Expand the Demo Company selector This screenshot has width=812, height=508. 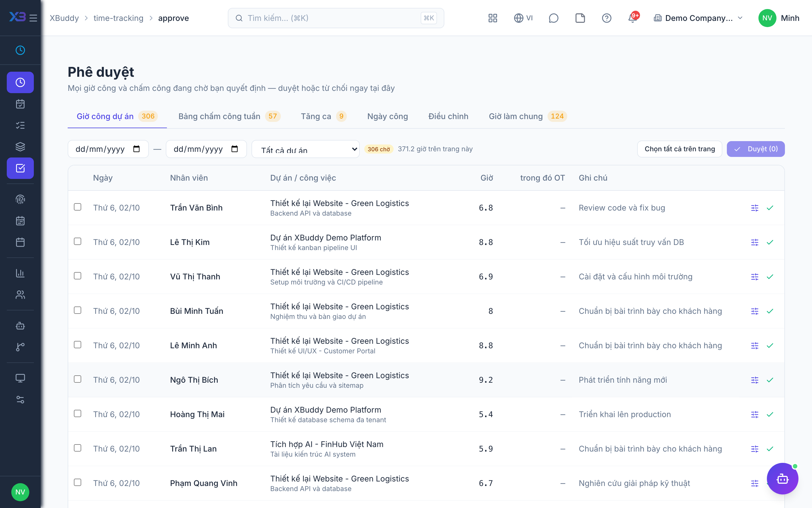(698, 18)
